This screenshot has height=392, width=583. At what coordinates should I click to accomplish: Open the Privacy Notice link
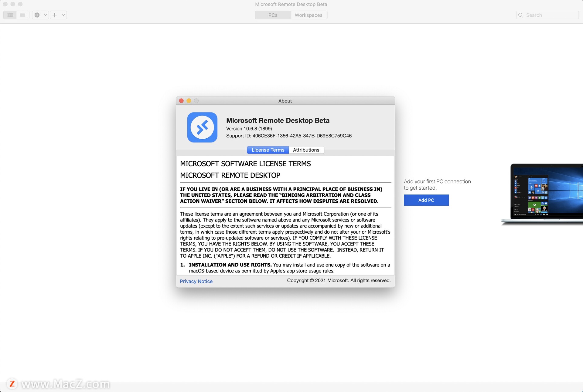coord(196,281)
